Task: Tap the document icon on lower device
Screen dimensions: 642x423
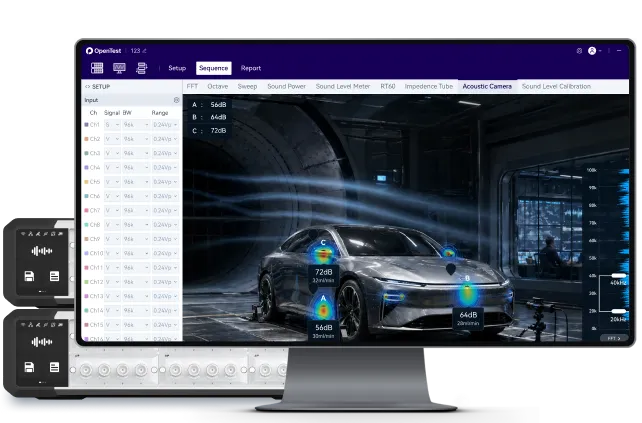Action: pyautogui.click(x=54, y=367)
